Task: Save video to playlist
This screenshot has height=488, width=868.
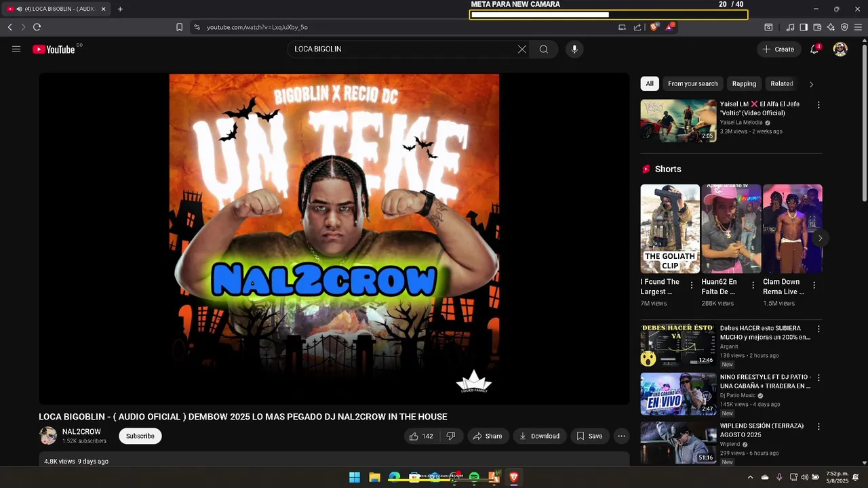Action: [589, 436]
